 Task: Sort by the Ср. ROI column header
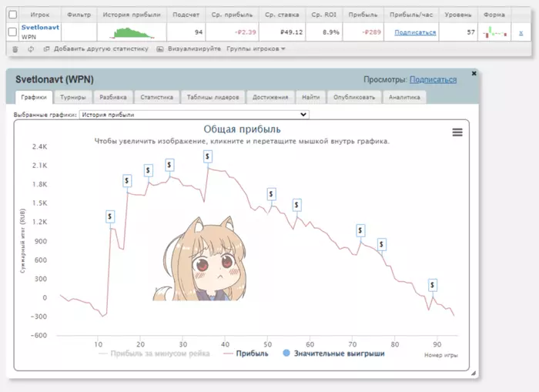(x=324, y=15)
